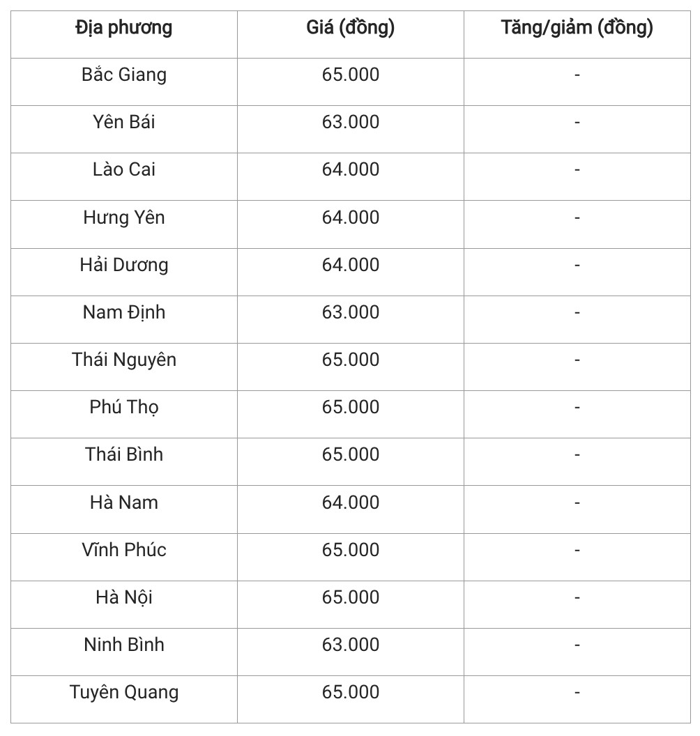The width and height of the screenshot is (700, 736).
Task: Click the price for Ninh Bình
Action: [350, 645]
